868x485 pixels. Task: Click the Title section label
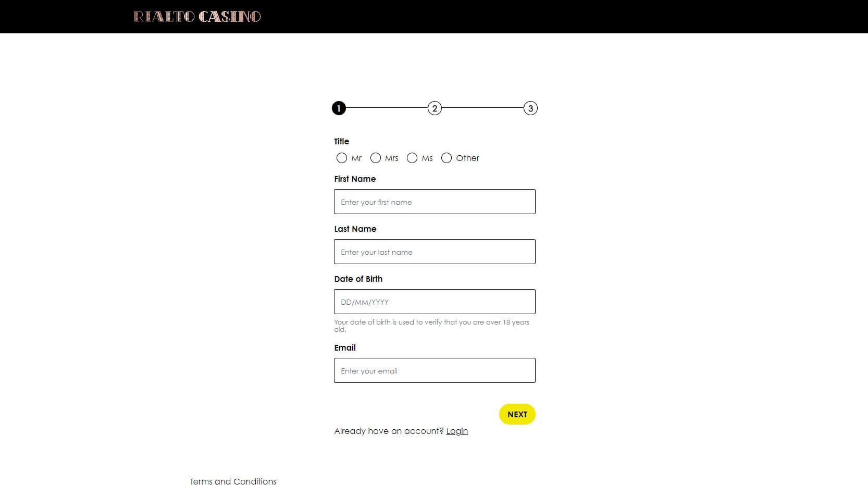(x=341, y=141)
